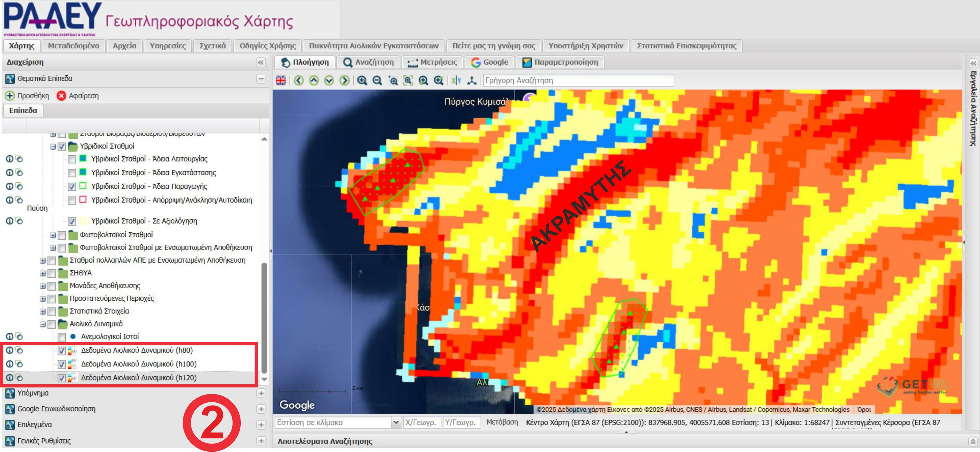980x452 pixels.
Task: Toggle Υβριδικοί Σταθμοί folder checkbox
Action: pos(61,146)
